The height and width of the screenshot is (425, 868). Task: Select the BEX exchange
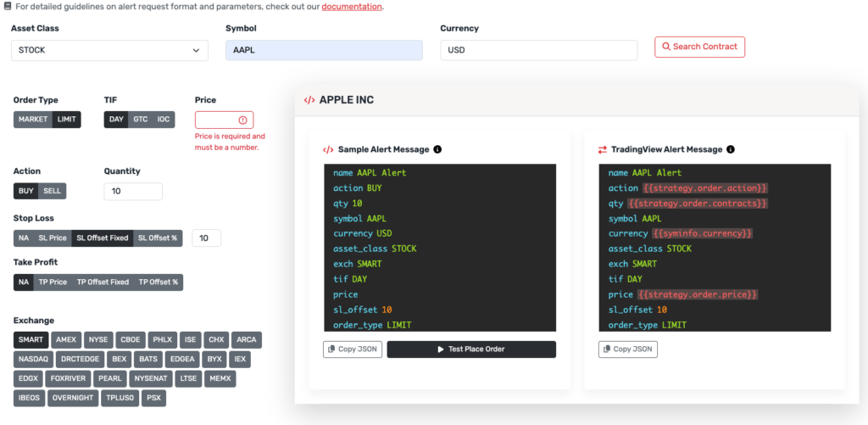pyautogui.click(x=119, y=359)
